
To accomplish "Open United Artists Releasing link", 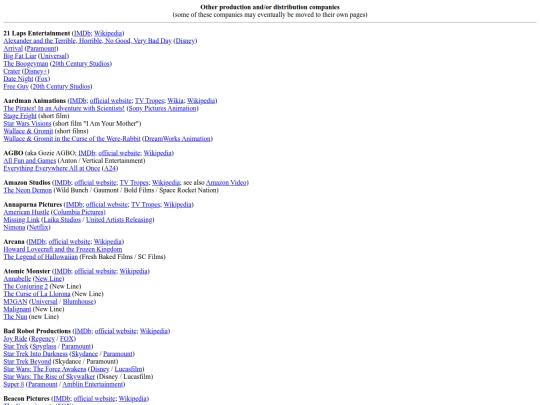I will [119, 220].
